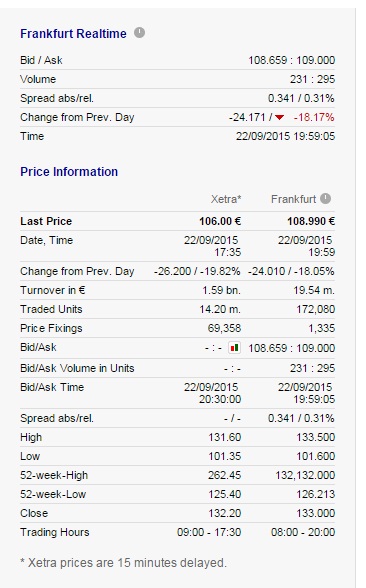Click the Frankfurt column header text
Image resolution: width=366 pixels, height=588 pixels.
294,199
